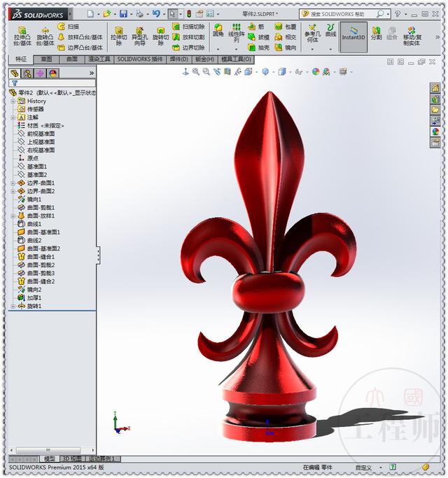Select the 相交 intersect tool
The image size is (448, 478).
point(286,37)
